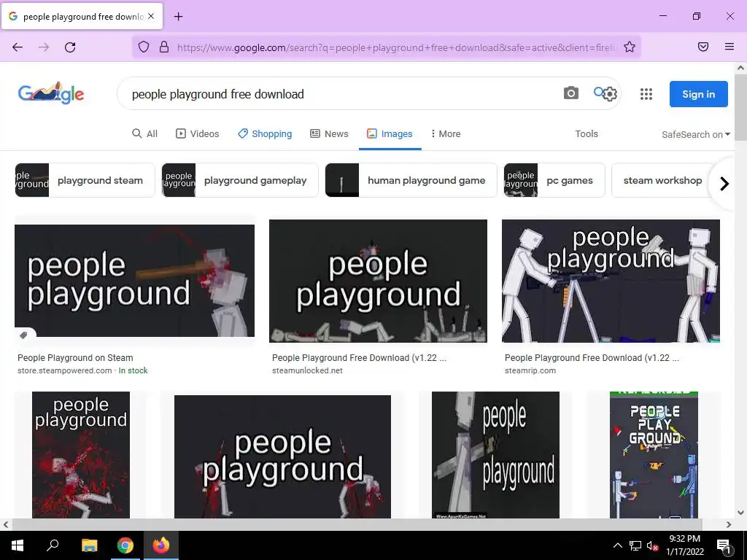Open the network status tray icon
Screen dimensions: 747x560
635,545
